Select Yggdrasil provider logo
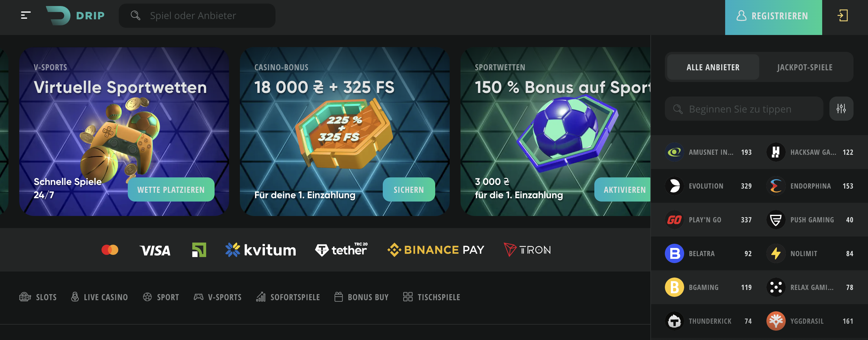Image resolution: width=868 pixels, height=340 pixels. coord(776,321)
